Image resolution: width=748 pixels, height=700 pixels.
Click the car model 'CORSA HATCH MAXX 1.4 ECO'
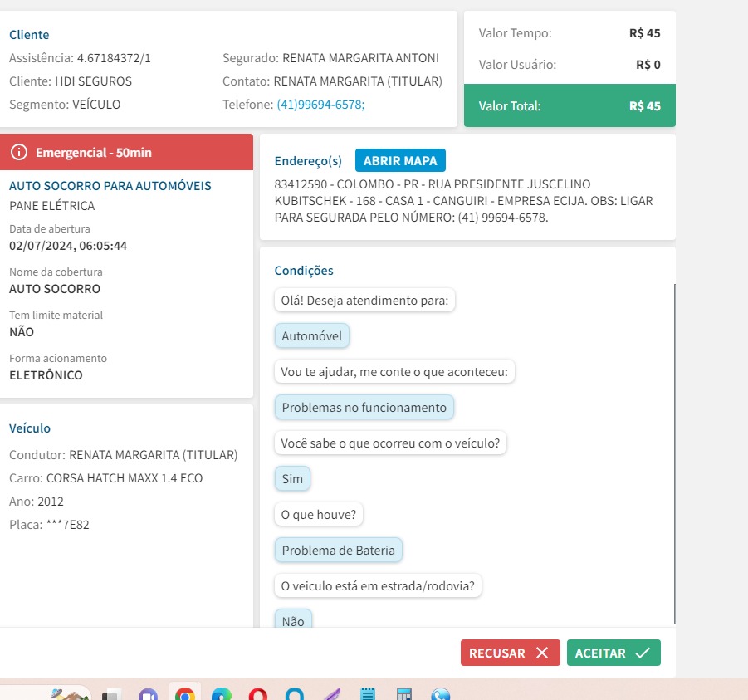click(x=125, y=478)
